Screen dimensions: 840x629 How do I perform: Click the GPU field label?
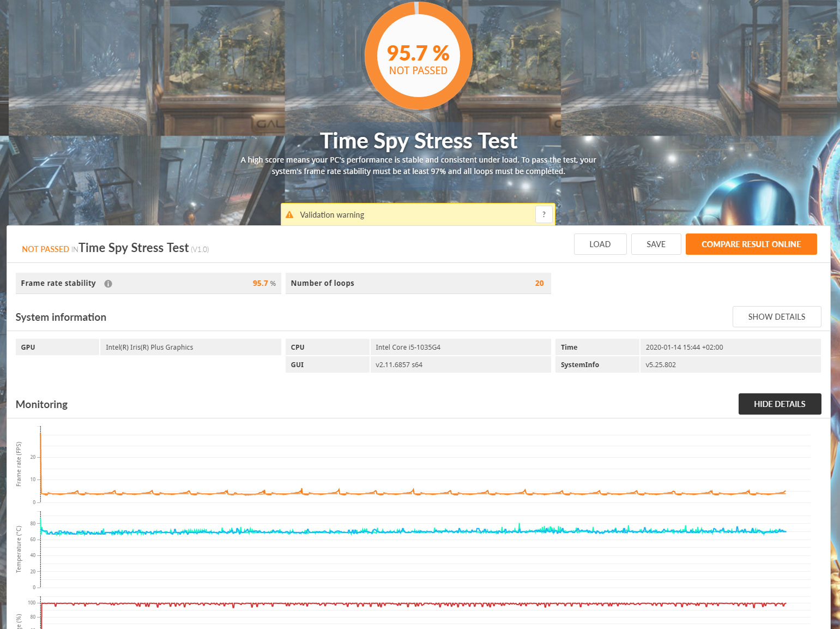pyautogui.click(x=28, y=348)
